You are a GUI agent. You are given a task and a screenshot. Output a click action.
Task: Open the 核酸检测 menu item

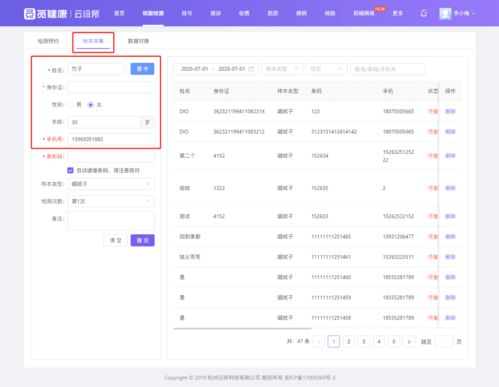(153, 13)
